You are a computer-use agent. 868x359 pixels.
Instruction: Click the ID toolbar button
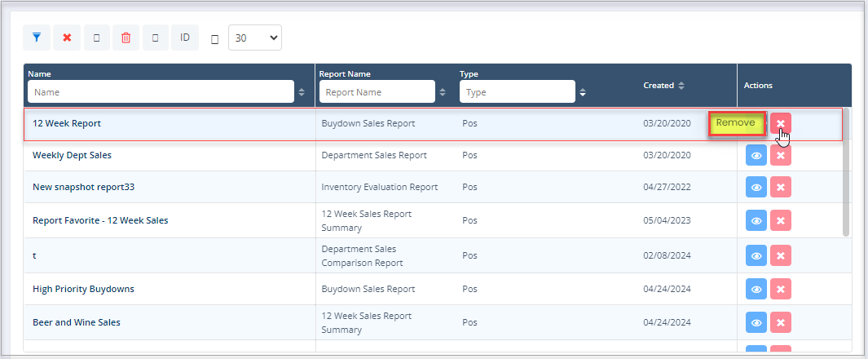(x=185, y=38)
